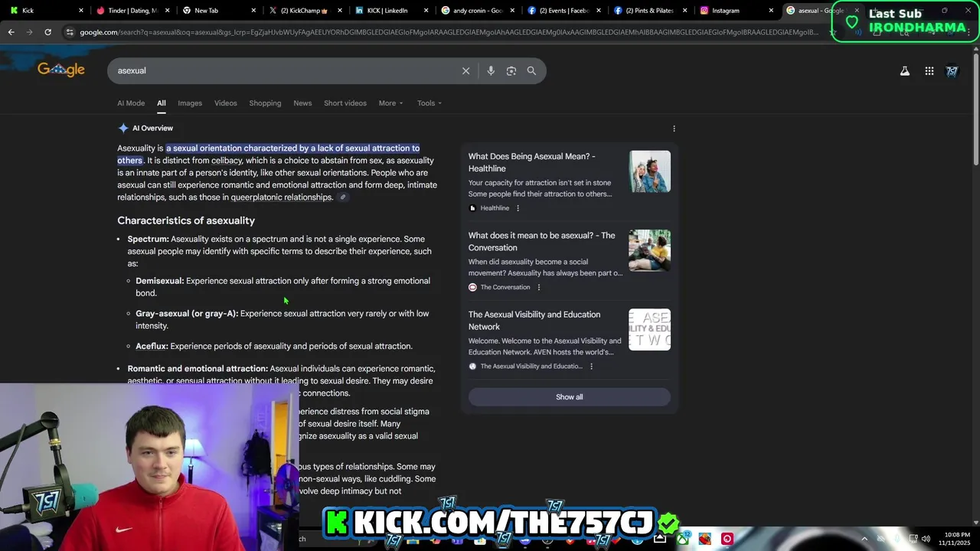
Task: Click the magnifying glass search button
Action: [531, 70]
